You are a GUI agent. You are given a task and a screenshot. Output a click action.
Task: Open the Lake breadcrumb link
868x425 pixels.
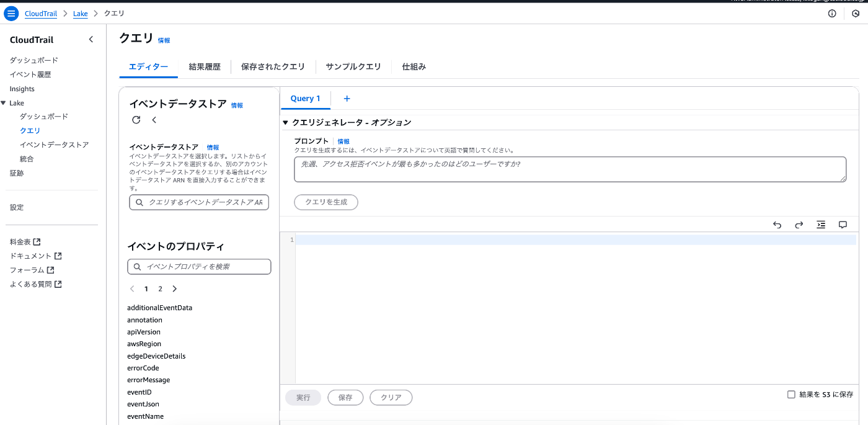(x=81, y=14)
